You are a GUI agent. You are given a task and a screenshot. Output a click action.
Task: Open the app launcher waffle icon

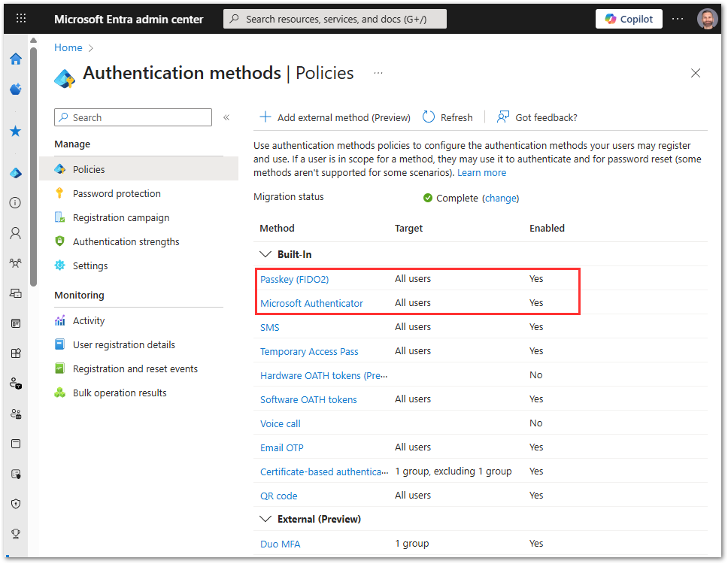click(x=21, y=19)
